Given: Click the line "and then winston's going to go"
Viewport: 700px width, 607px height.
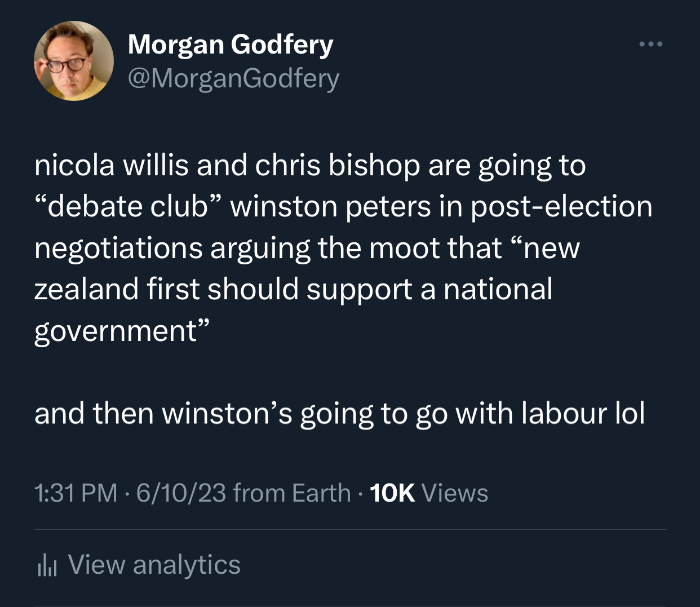Looking at the screenshot, I should click(x=241, y=414).
